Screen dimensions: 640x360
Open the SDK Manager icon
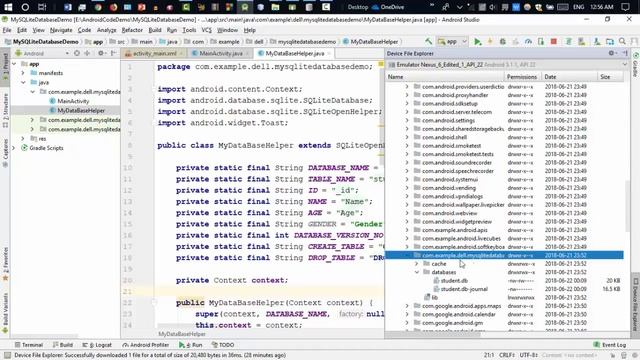[597, 41]
